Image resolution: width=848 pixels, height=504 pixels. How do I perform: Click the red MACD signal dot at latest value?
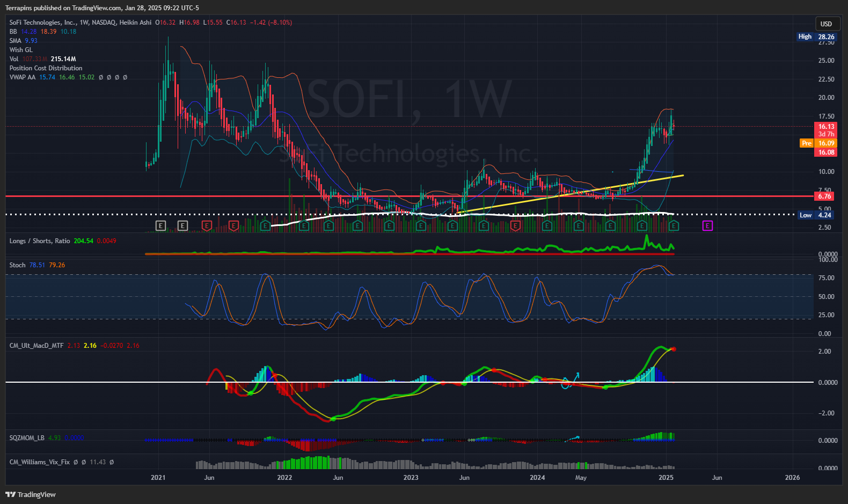click(x=674, y=349)
